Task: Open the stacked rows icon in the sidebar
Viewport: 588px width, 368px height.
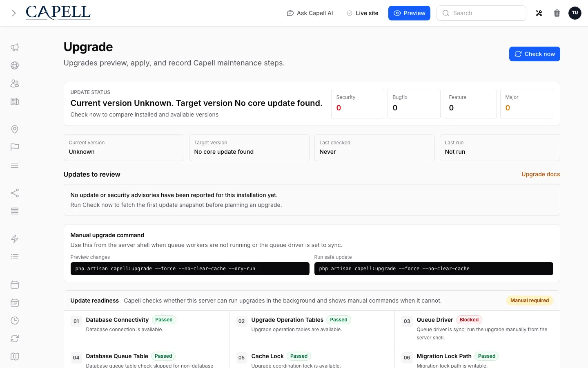Action: tap(15, 211)
